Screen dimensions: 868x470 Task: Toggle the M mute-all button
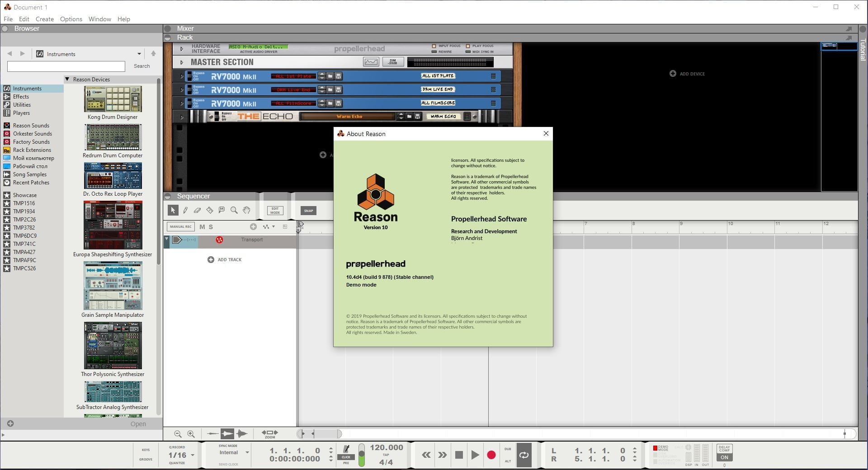(x=202, y=227)
